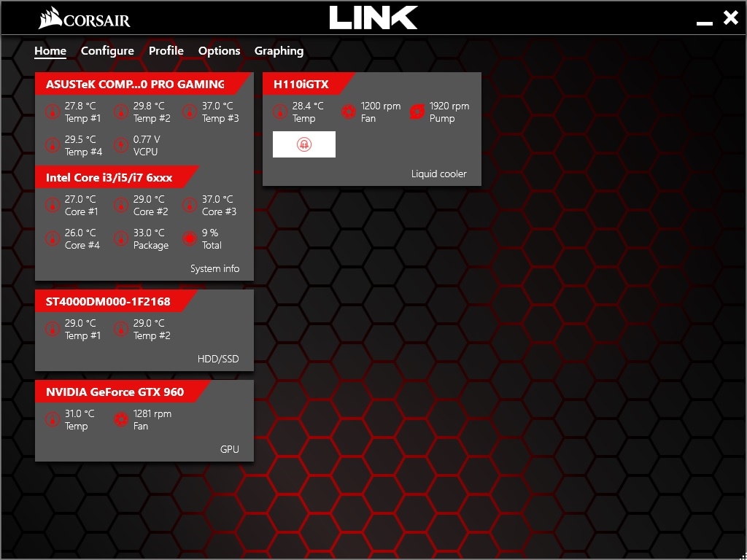Image resolution: width=747 pixels, height=560 pixels.
Task: Click the H110iGTX Temp thermometer icon
Action: 280,112
